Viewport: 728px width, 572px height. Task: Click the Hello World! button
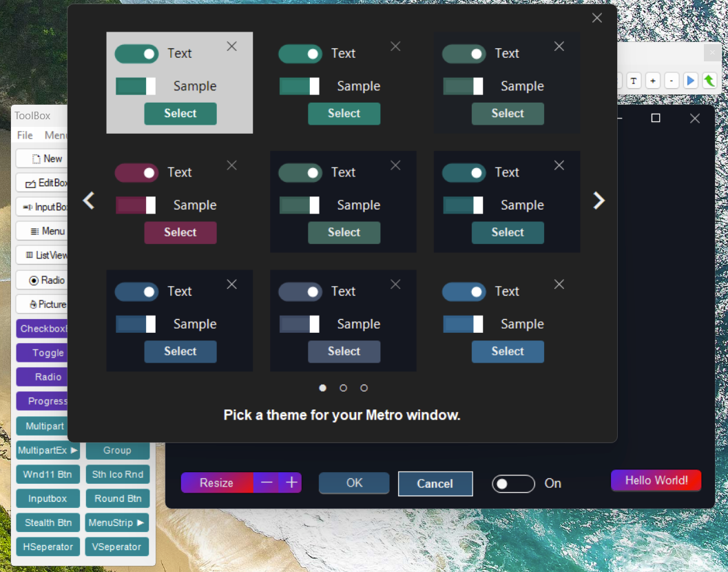pos(656,480)
